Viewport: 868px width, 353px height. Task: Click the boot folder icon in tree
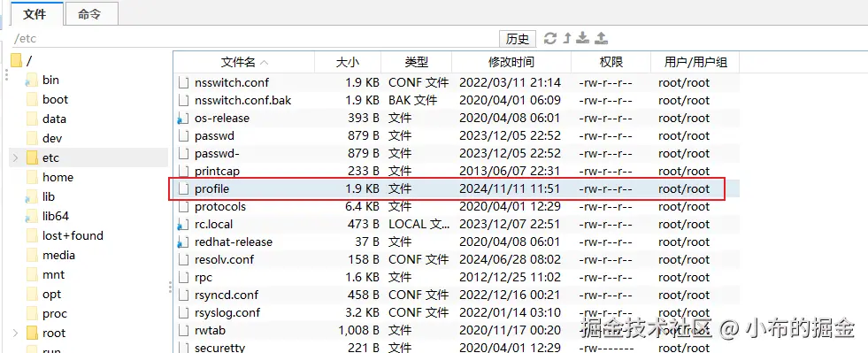click(x=32, y=100)
